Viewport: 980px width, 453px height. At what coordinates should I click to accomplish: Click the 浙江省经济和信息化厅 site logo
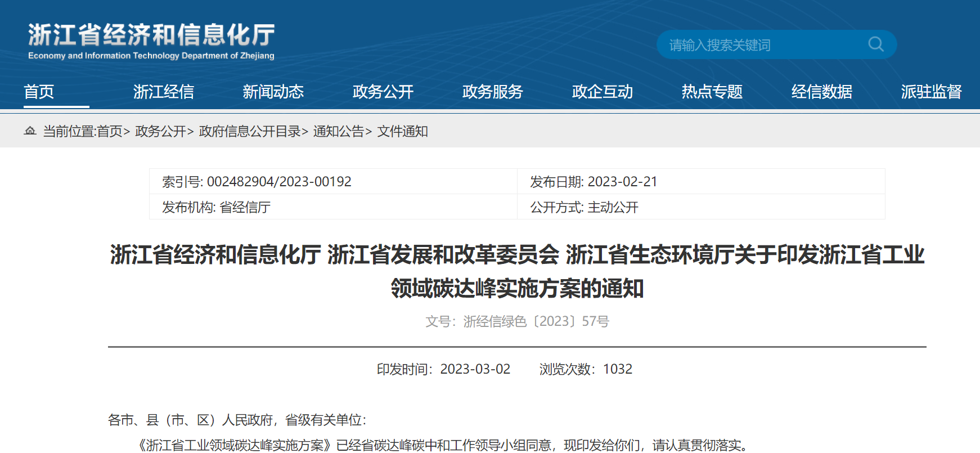pos(151,41)
